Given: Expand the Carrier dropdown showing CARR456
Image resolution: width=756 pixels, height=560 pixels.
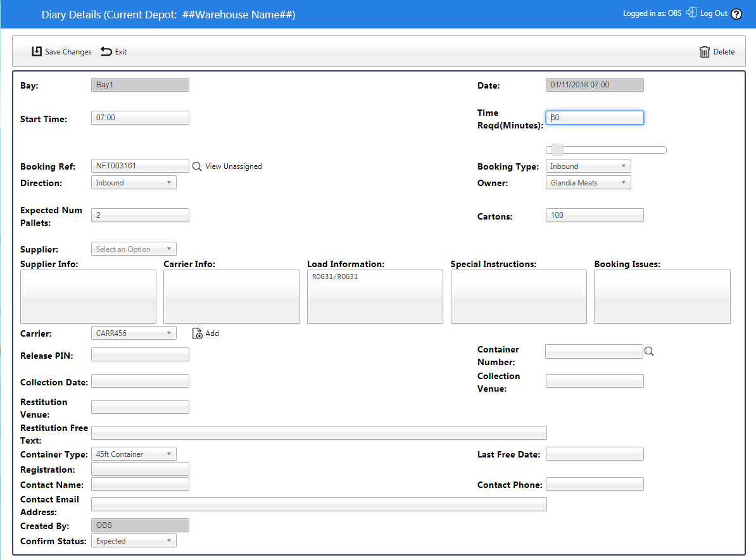Looking at the screenshot, I should (134, 333).
